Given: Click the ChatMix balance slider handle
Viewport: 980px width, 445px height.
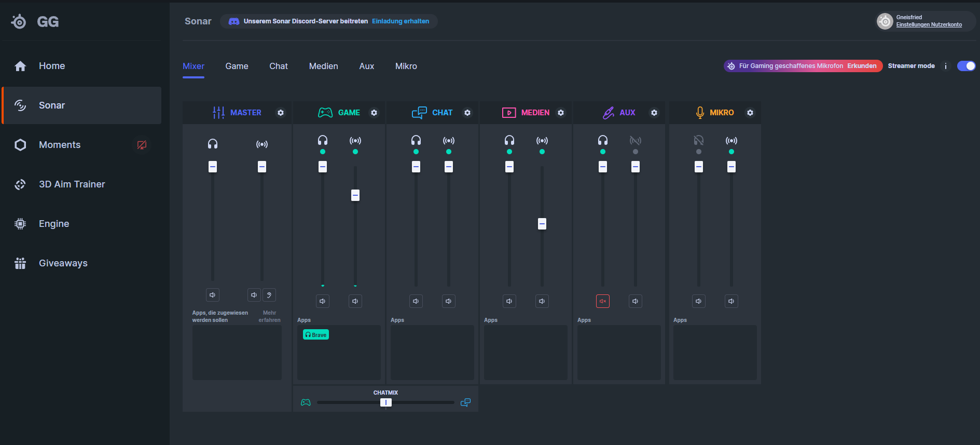Looking at the screenshot, I should click(386, 402).
